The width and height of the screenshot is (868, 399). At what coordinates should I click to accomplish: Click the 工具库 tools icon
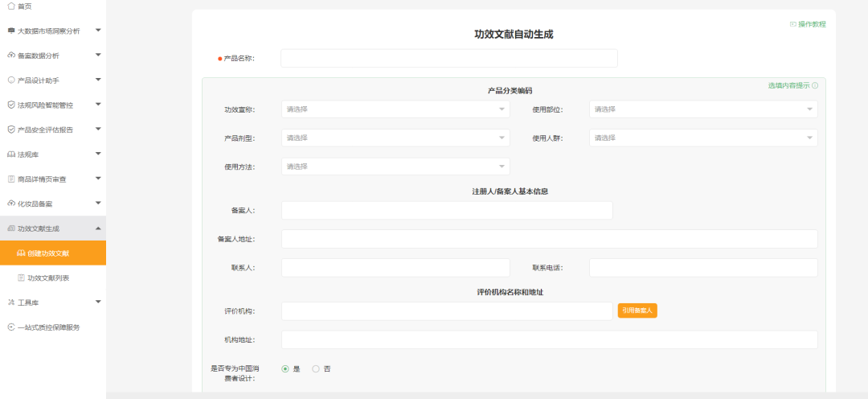[x=11, y=302]
